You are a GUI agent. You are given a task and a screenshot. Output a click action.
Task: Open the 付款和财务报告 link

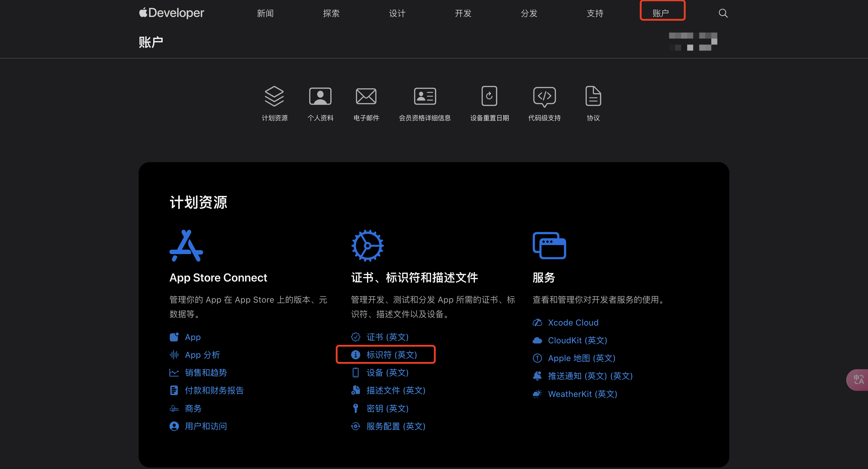214,391
